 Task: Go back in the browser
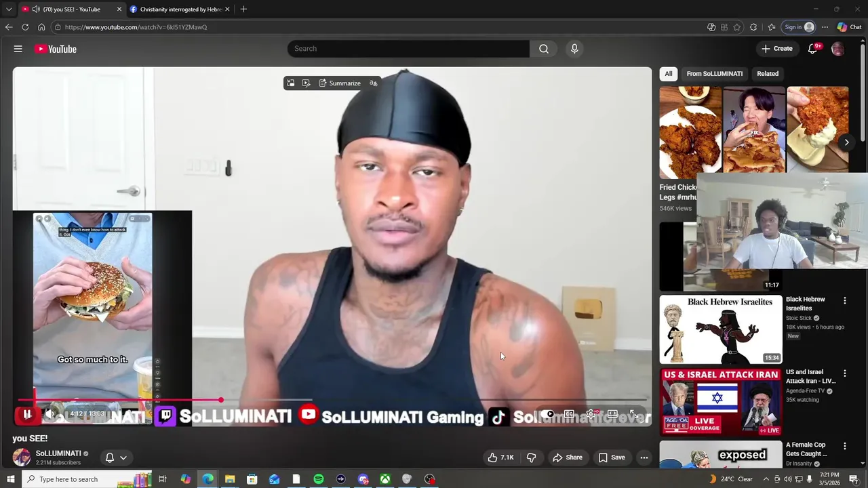9,27
